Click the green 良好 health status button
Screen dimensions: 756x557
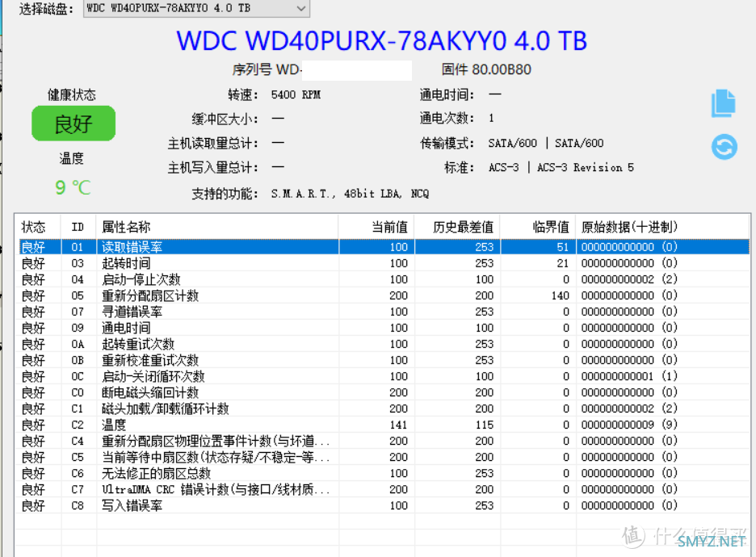pos(73,124)
